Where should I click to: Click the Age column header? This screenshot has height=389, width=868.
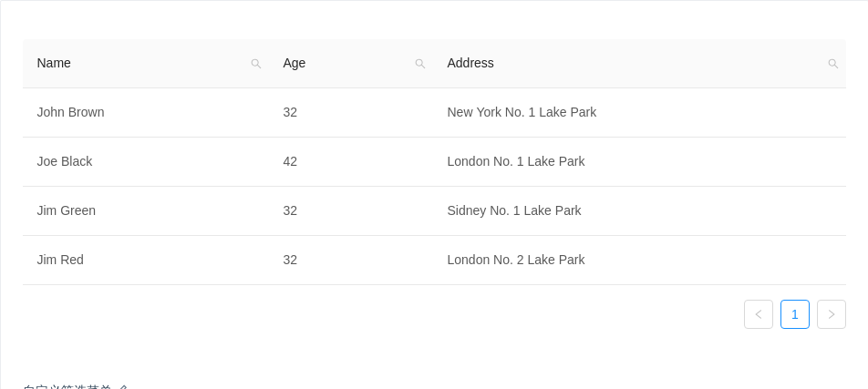pyautogui.click(x=294, y=63)
